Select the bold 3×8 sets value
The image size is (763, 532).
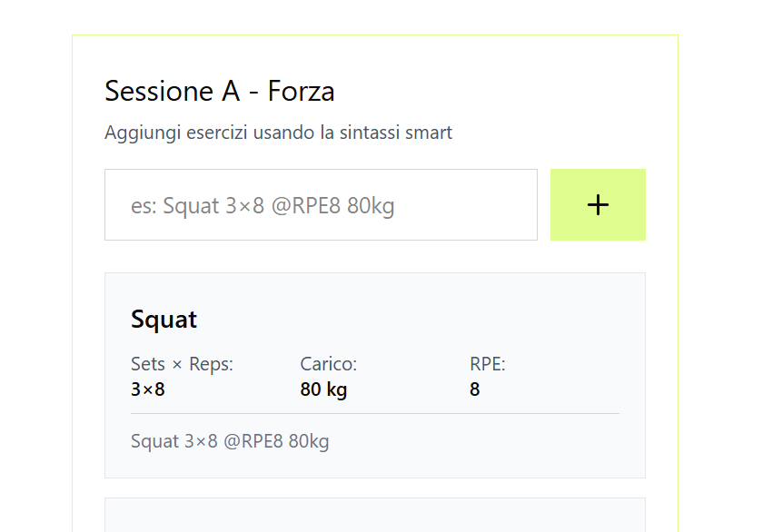click(148, 389)
